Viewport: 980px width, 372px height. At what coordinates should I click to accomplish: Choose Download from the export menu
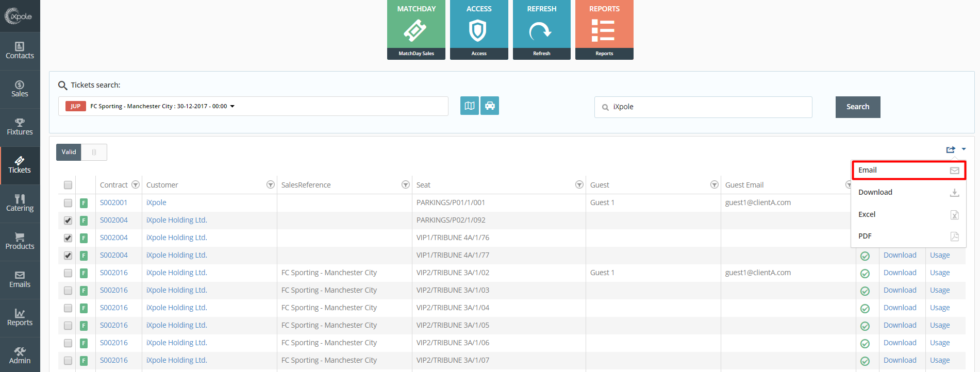pos(908,192)
